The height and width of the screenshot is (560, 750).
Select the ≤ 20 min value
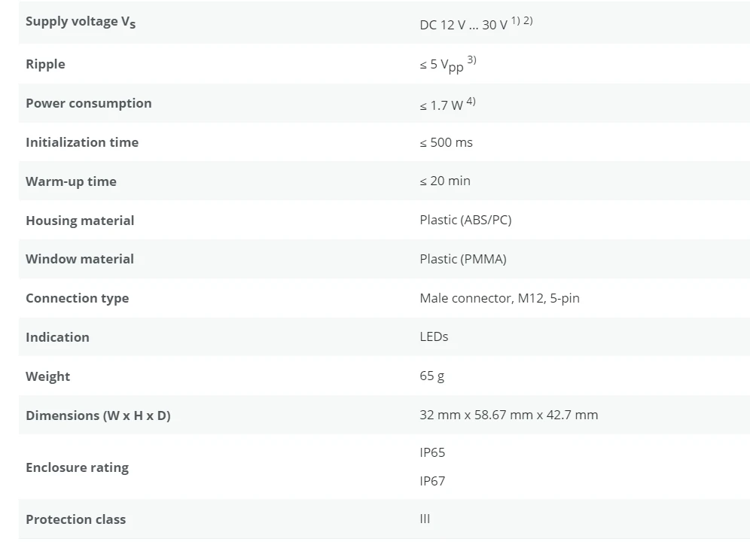(x=445, y=181)
